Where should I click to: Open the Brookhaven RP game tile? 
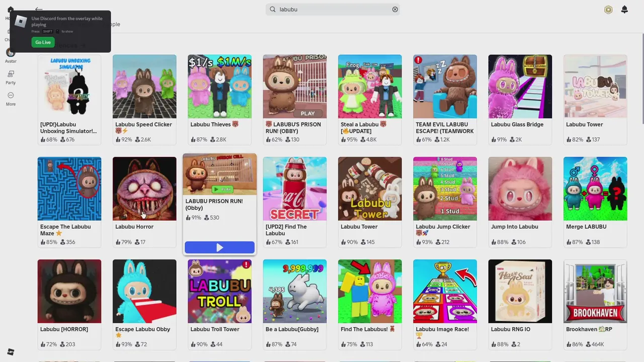[x=595, y=304]
